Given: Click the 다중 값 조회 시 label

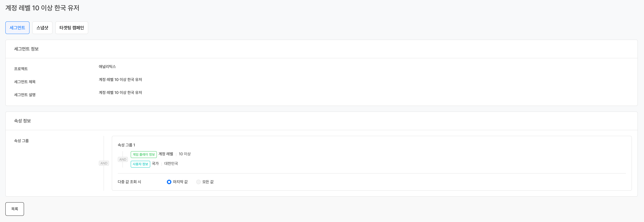Looking at the screenshot, I should tap(129, 182).
